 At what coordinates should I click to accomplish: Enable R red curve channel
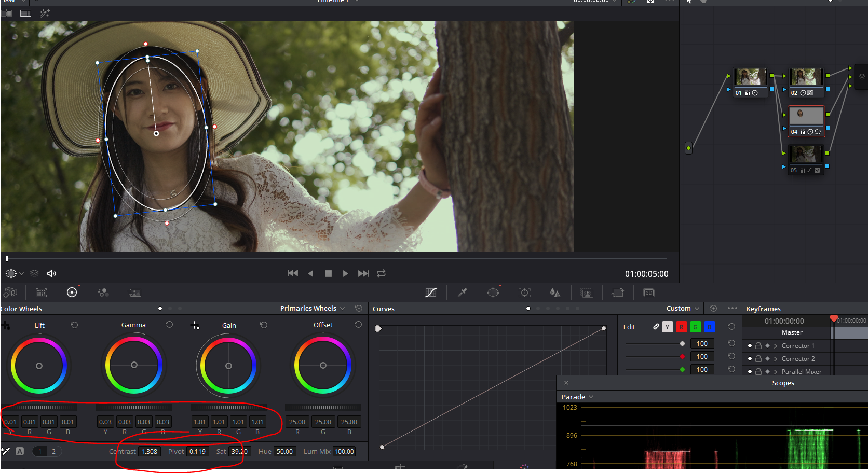(682, 327)
